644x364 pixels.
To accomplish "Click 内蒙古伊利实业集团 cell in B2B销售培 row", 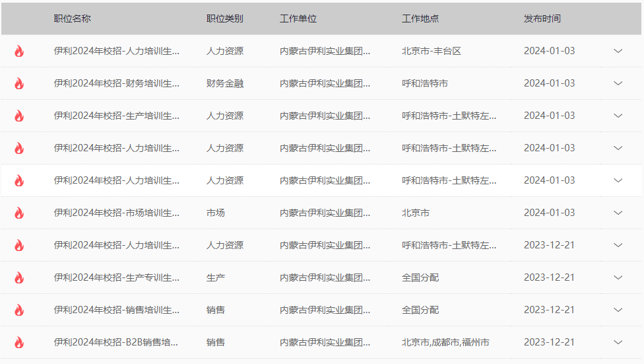I will (x=325, y=343).
